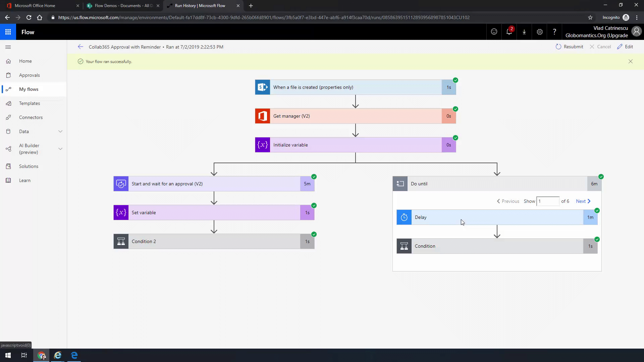This screenshot has width=644, height=362.
Task: Open a new browser tab
Action: 251,6
